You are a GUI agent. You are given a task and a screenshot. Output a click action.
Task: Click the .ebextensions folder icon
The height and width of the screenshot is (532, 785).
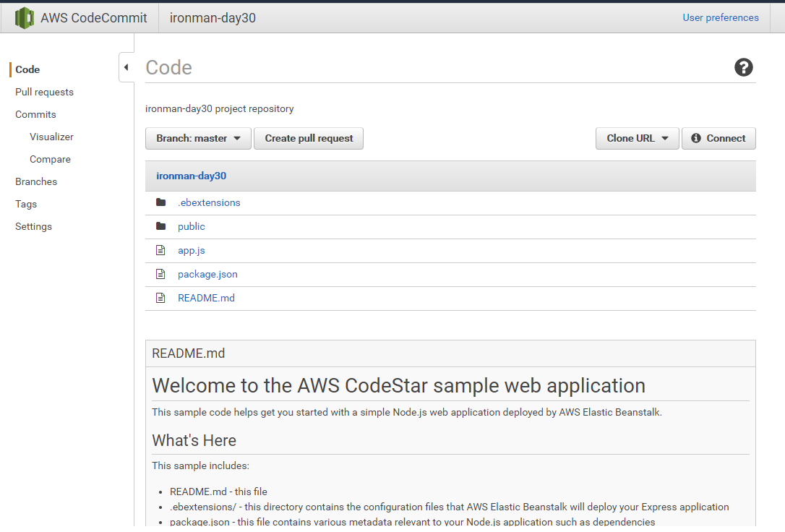(x=160, y=202)
